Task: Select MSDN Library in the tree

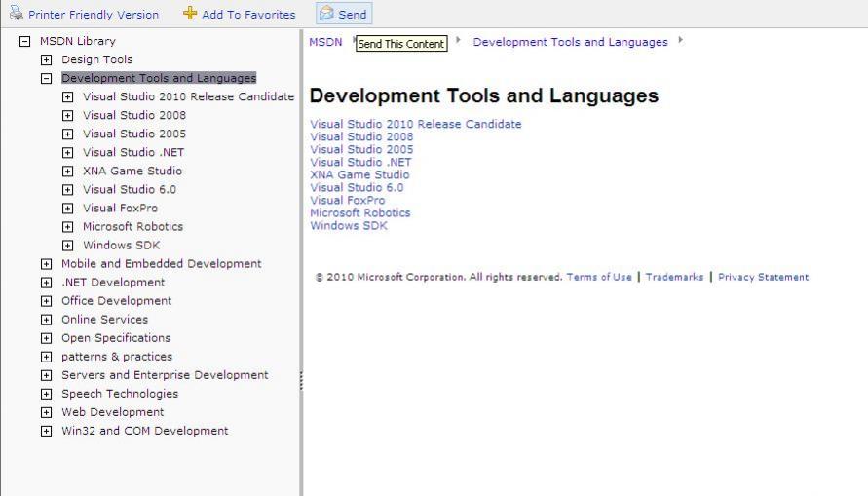Action: point(78,41)
